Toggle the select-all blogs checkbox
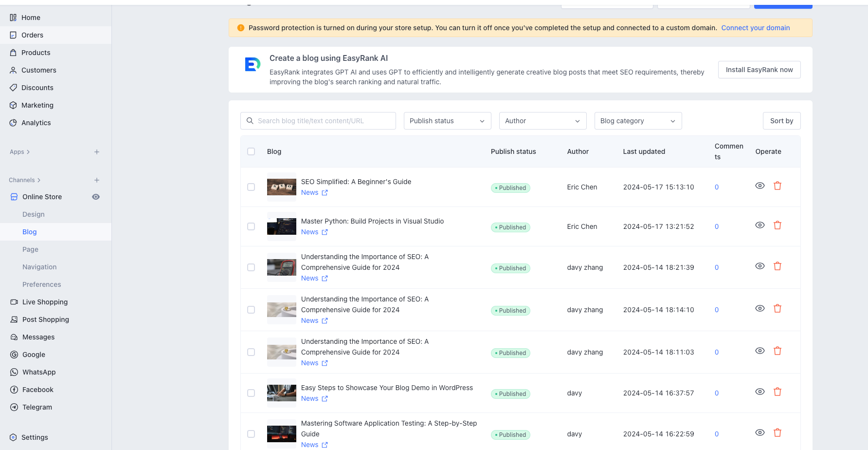Image resolution: width=868 pixels, height=450 pixels. pyautogui.click(x=251, y=151)
